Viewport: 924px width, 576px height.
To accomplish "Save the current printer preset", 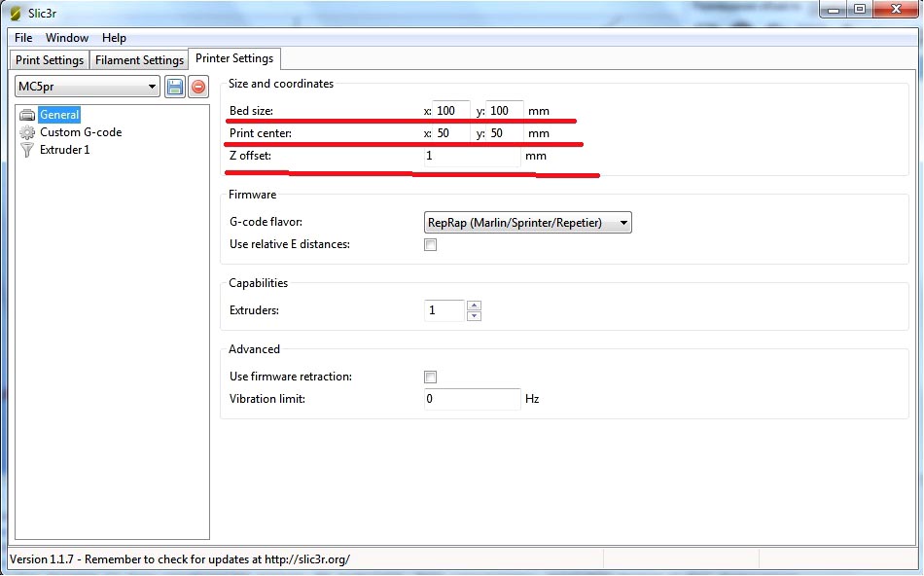I will (x=175, y=87).
